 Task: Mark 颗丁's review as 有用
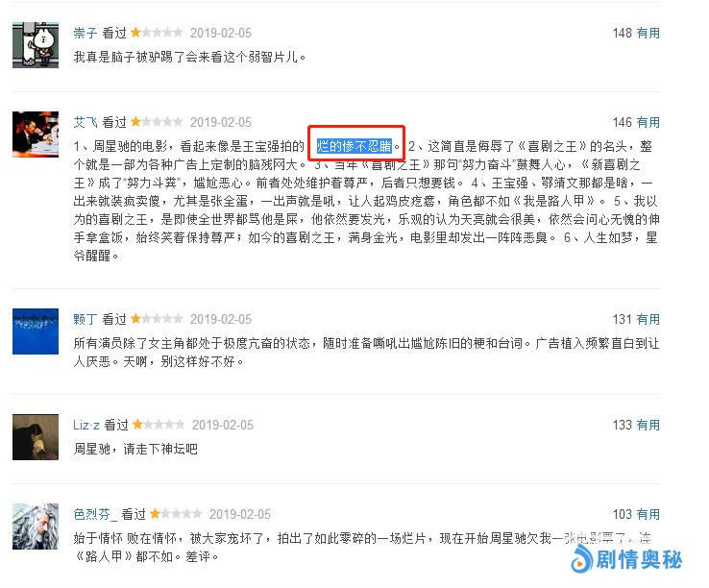click(x=648, y=319)
